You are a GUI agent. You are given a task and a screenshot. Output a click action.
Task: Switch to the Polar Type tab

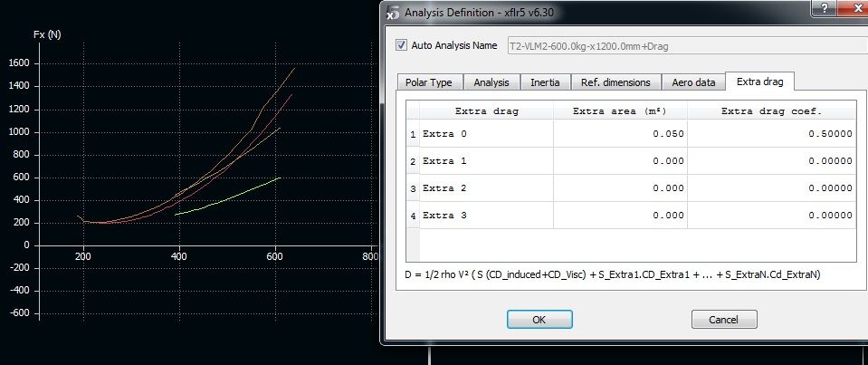tap(430, 82)
